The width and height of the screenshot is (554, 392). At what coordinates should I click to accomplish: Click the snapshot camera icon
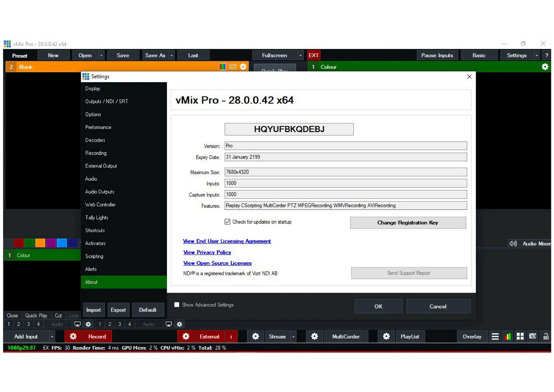532,336
